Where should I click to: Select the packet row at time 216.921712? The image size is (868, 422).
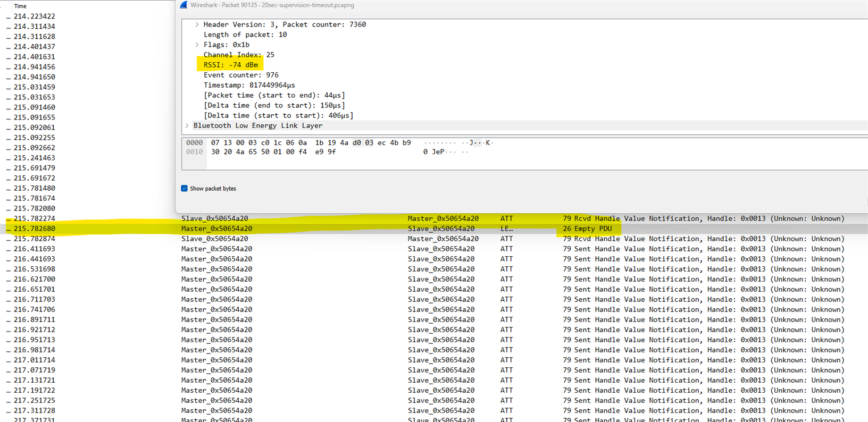(x=434, y=330)
